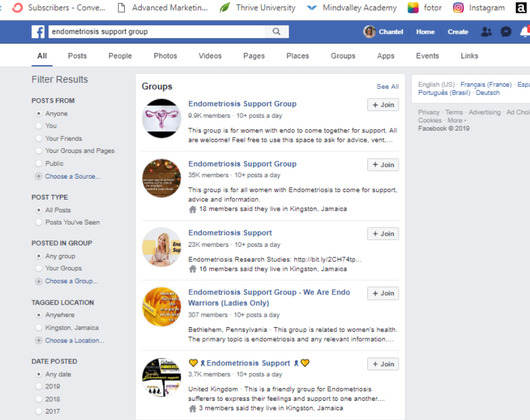Open the Friend Requests icon
The height and width of the screenshot is (420, 530).
point(486,32)
